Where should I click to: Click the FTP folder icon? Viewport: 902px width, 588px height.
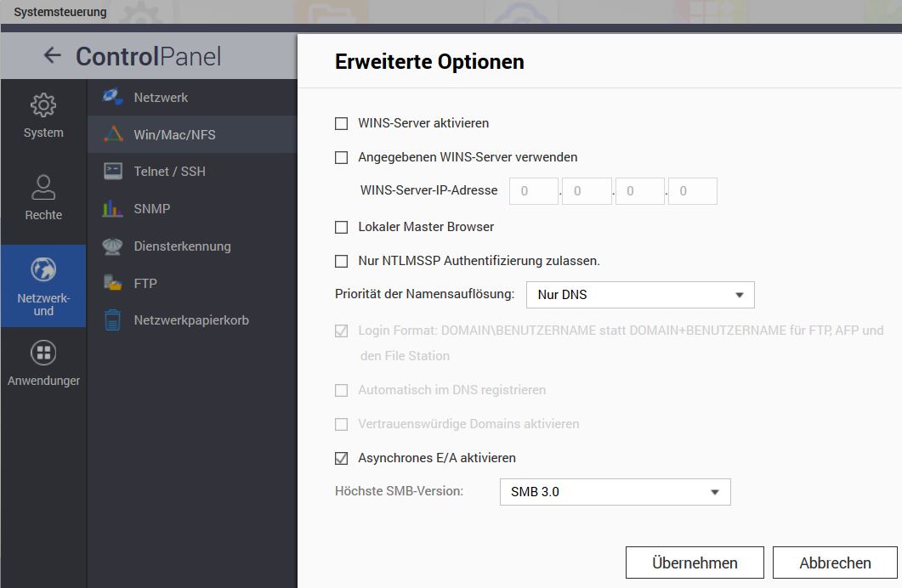(x=113, y=283)
